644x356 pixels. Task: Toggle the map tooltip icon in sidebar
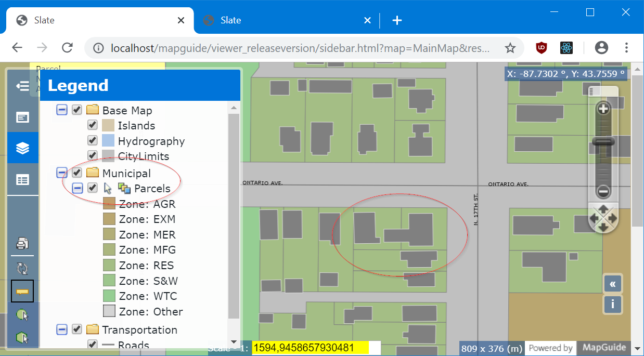click(x=22, y=291)
